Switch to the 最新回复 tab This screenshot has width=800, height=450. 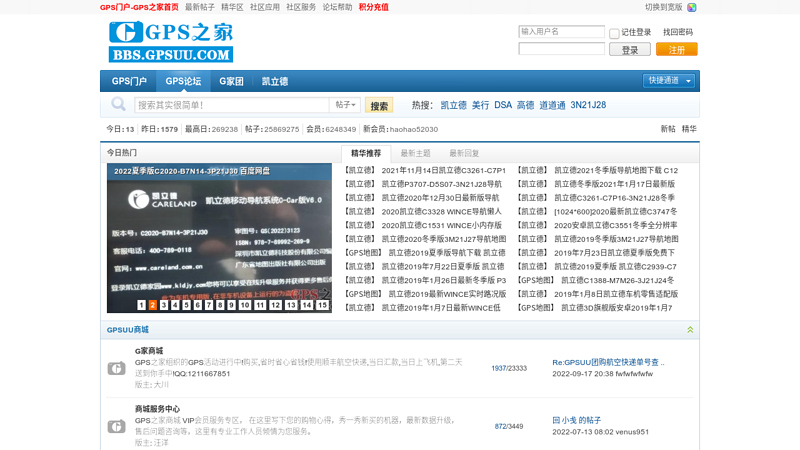(464, 153)
